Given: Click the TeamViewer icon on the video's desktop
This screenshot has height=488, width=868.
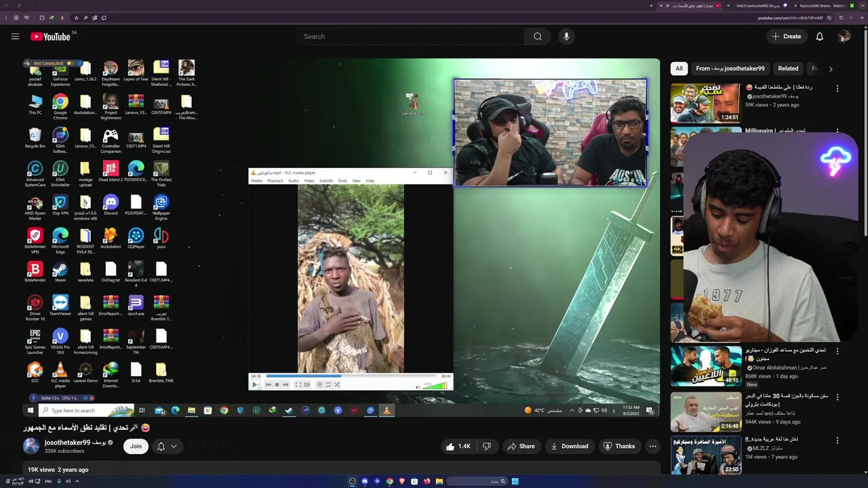Looking at the screenshot, I should [x=60, y=302].
